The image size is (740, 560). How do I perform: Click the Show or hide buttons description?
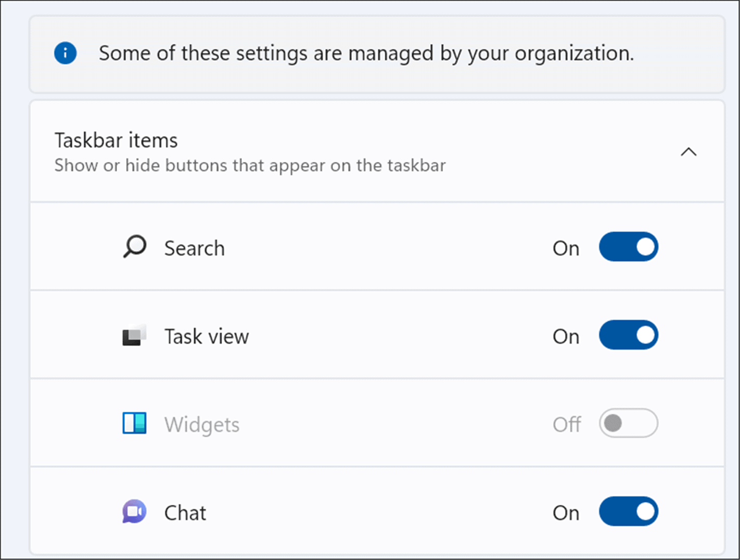pyautogui.click(x=250, y=166)
